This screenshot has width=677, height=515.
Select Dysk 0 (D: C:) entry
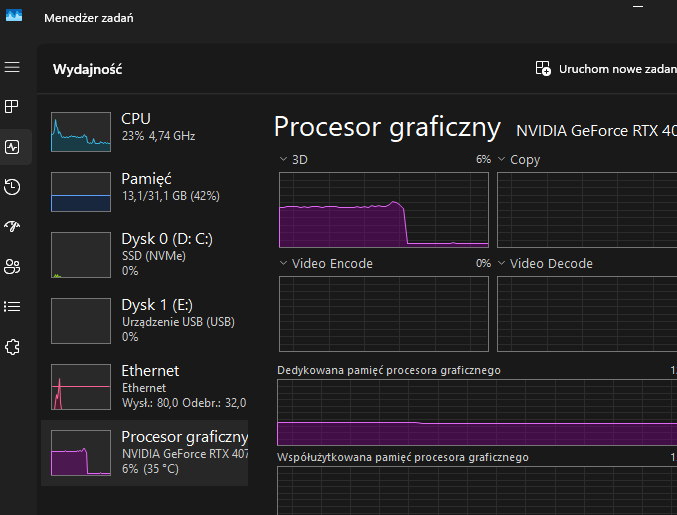[145, 255]
